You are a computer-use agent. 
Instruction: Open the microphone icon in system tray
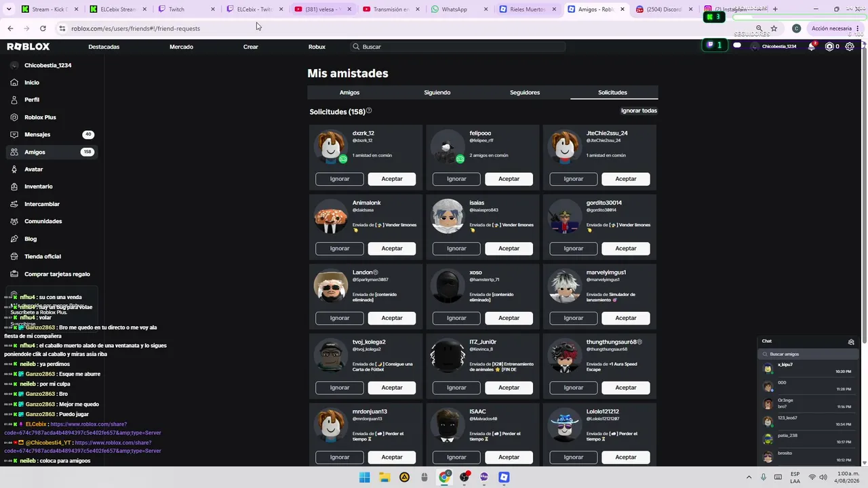tap(764, 477)
